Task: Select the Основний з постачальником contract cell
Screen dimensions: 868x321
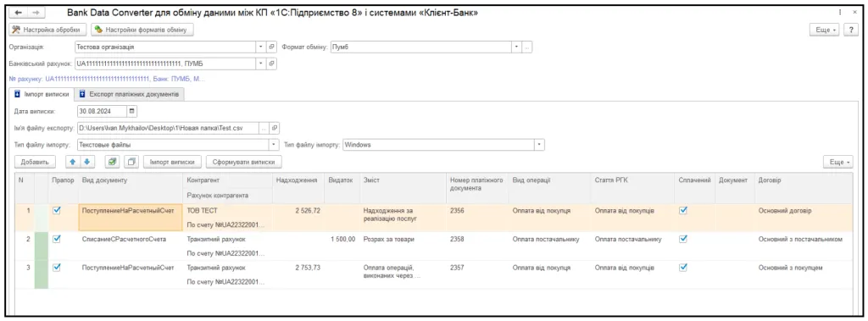Action: pos(804,246)
